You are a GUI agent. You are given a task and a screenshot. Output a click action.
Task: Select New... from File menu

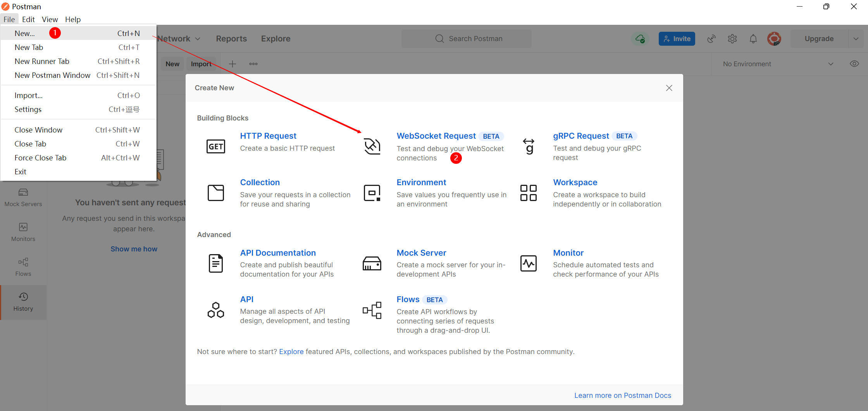click(x=78, y=33)
